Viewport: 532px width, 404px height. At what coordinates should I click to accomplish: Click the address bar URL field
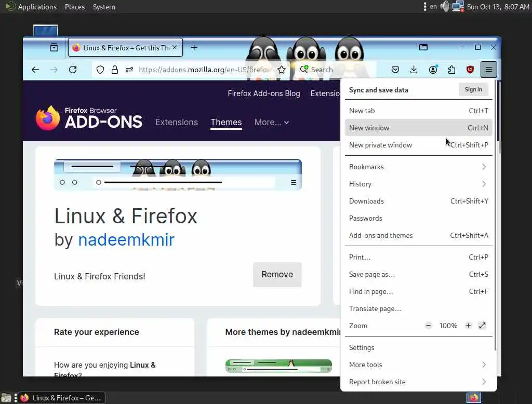204,70
